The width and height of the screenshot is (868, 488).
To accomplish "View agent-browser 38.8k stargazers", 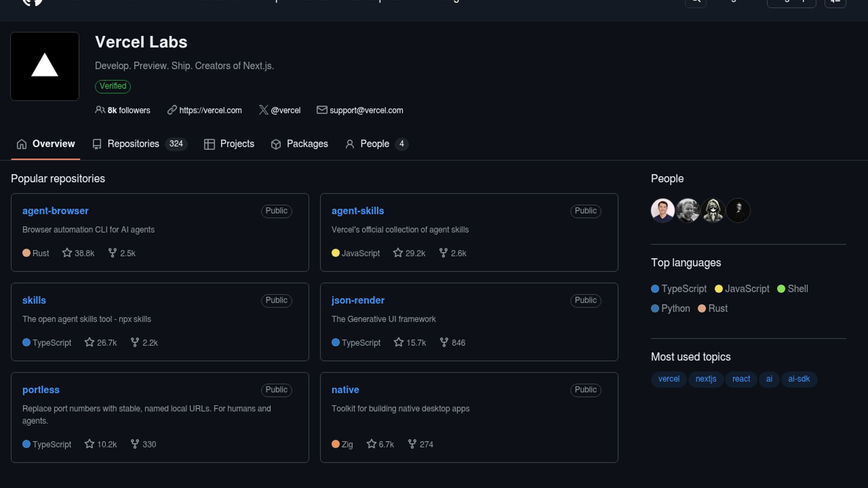I will point(78,253).
